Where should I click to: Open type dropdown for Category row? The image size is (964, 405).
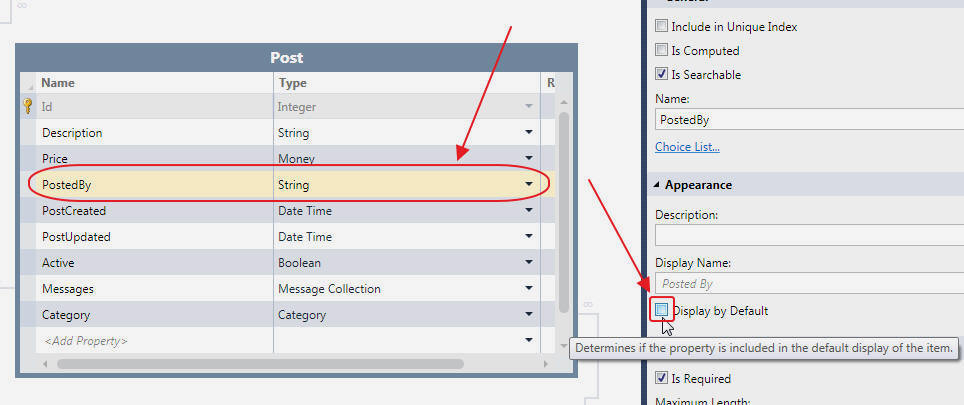[x=529, y=315]
